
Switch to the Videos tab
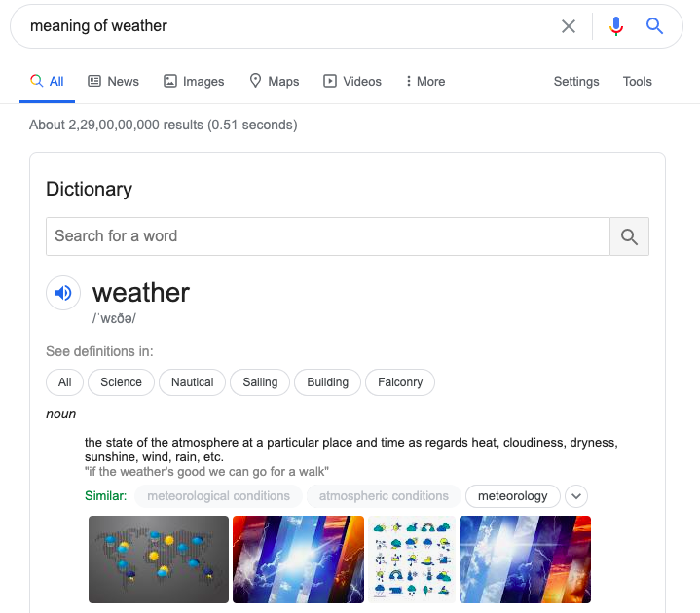pyautogui.click(x=352, y=82)
